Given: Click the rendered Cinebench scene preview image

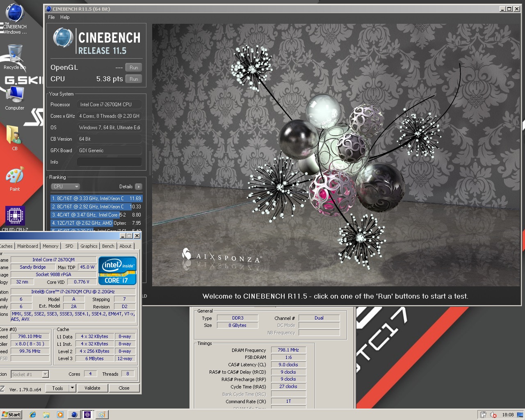Looking at the screenshot, I should point(336,155).
